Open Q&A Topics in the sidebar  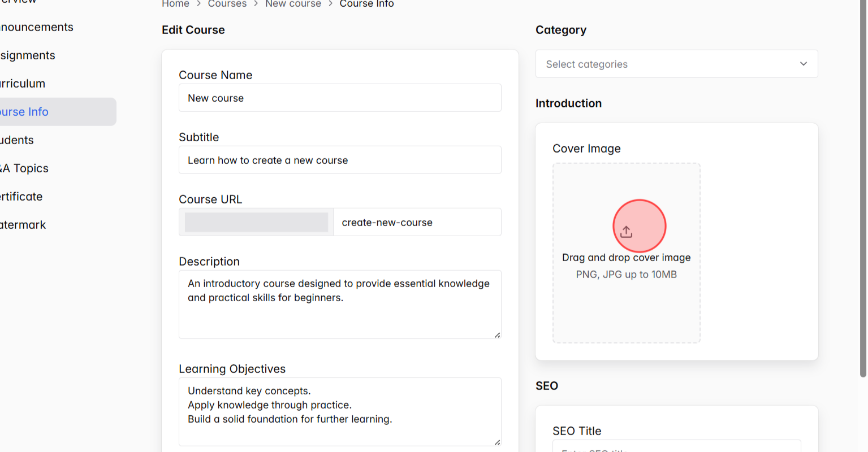pos(25,168)
